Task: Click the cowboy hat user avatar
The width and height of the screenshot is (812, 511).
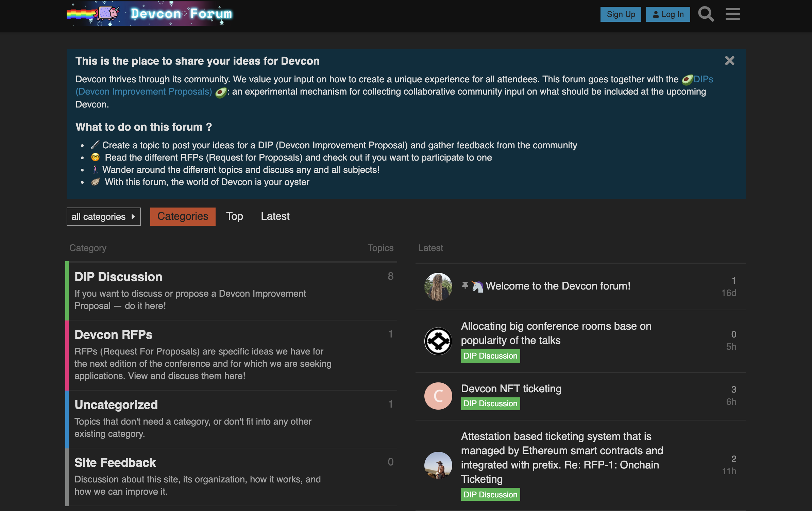Action: click(x=438, y=465)
